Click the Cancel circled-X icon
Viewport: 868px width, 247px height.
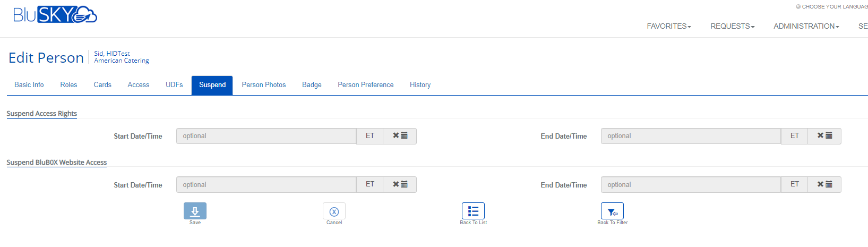[x=334, y=211]
